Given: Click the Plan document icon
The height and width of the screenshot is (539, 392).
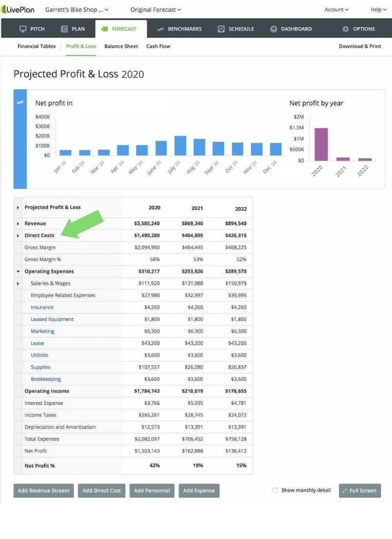Looking at the screenshot, I should point(65,29).
